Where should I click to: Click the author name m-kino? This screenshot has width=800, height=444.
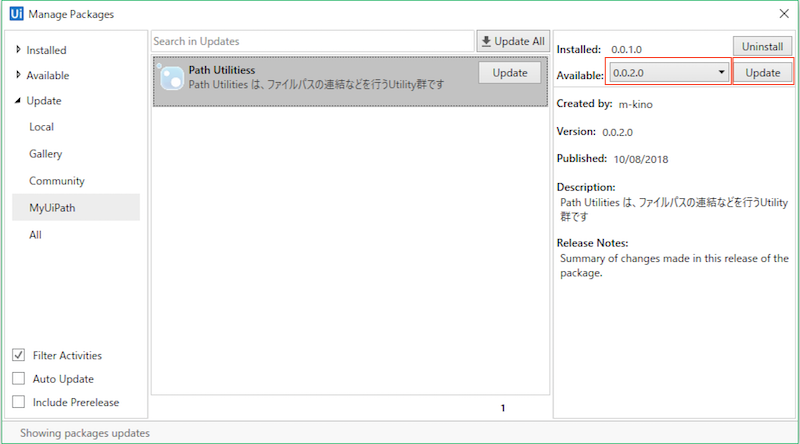point(636,105)
